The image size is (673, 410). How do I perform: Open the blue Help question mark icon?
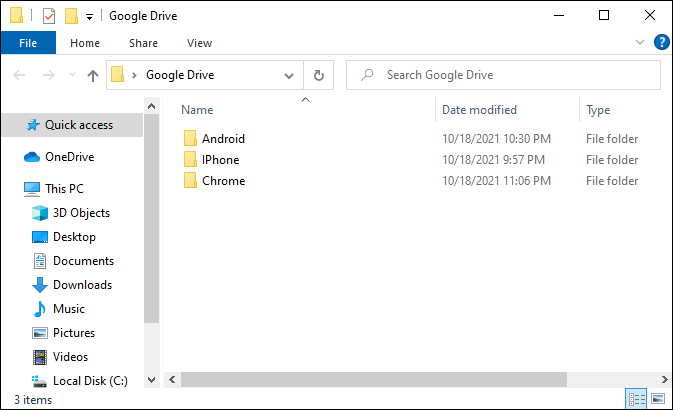pyautogui.click(x=661, y=42)
